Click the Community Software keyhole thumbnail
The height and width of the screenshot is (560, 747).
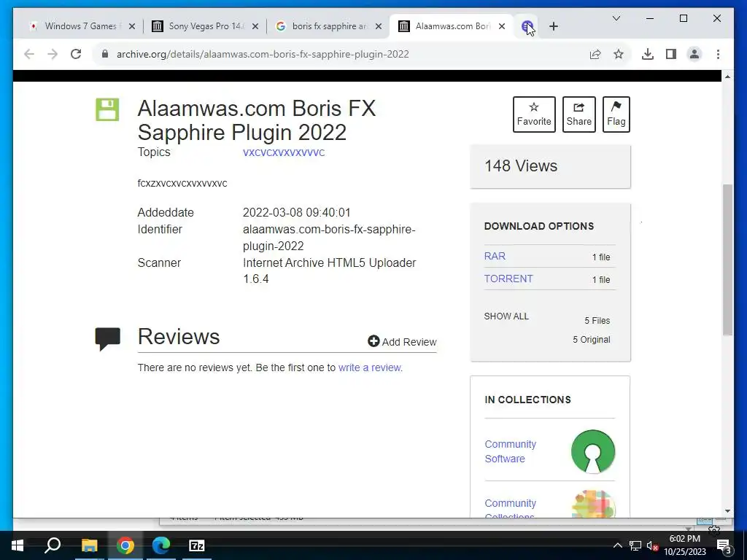593,451
